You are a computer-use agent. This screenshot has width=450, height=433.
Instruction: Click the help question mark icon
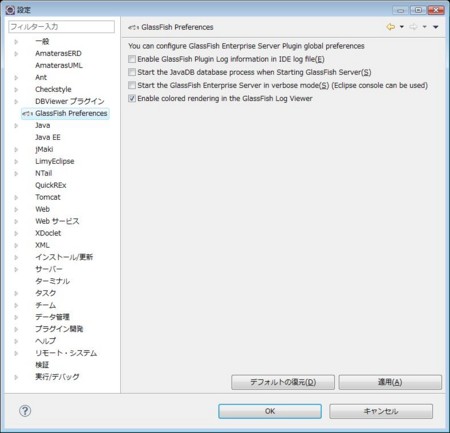coord(25,411)
